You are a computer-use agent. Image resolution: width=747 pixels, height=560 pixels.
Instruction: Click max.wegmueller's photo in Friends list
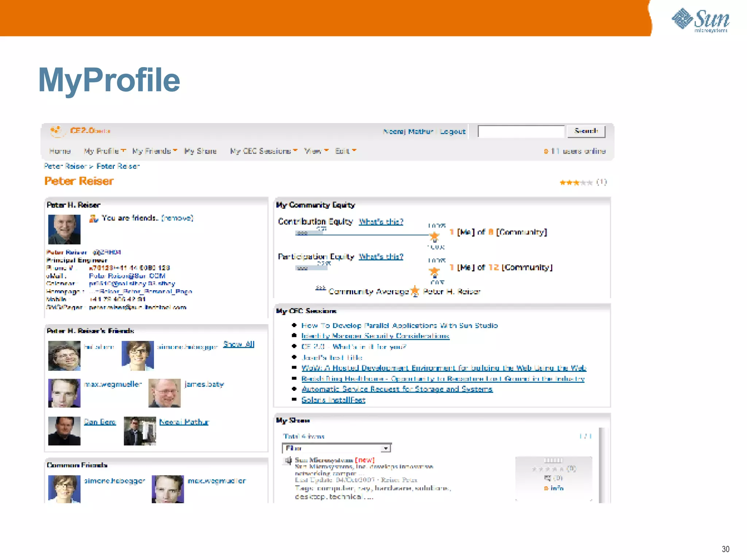click(x=64, y=393)
